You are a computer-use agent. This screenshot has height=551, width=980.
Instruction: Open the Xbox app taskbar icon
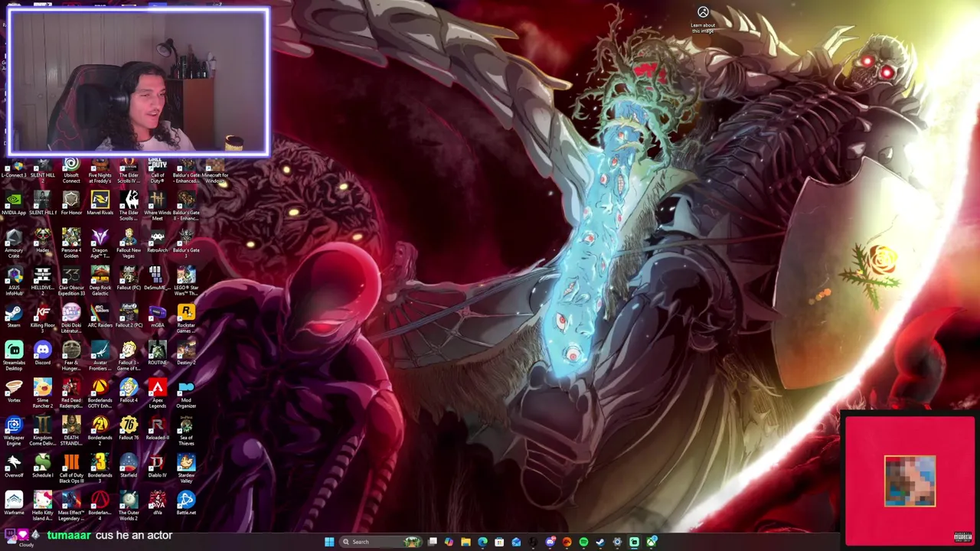(651, 542)
